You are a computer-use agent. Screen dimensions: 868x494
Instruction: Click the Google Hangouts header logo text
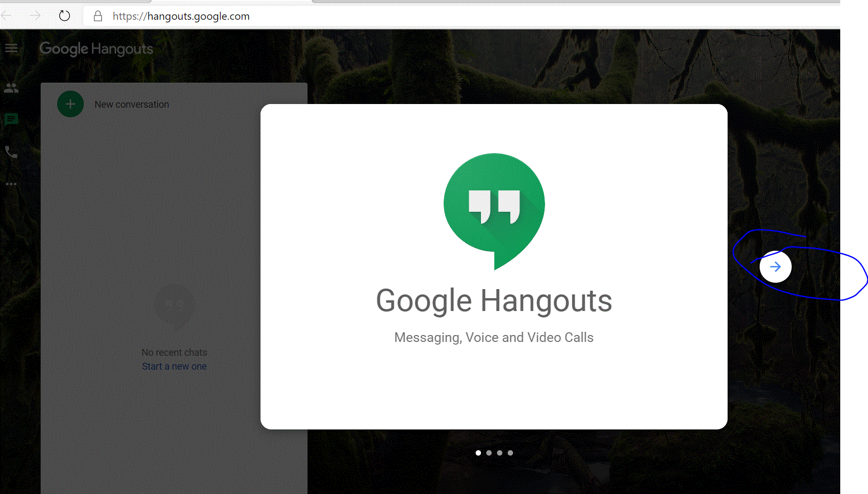96,49
